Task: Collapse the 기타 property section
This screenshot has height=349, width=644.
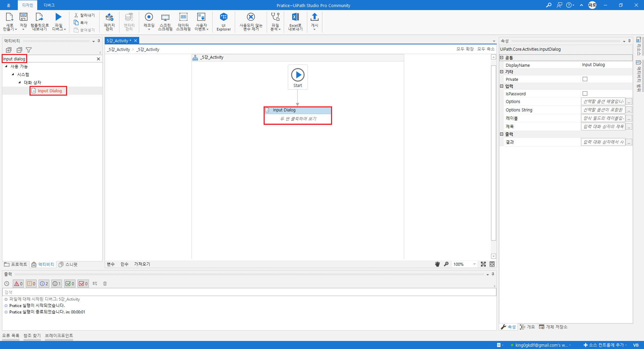Action: pyautogui.click(x=502, y=71)
